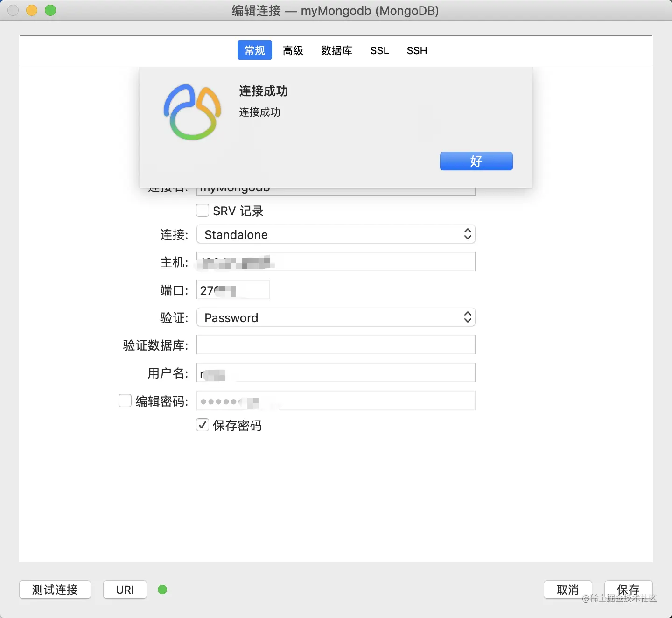Image resolution: width=672 pixels, height=618 pixels.
Task: Uncheck the 保存密码 checkbox
Action: 203,425
